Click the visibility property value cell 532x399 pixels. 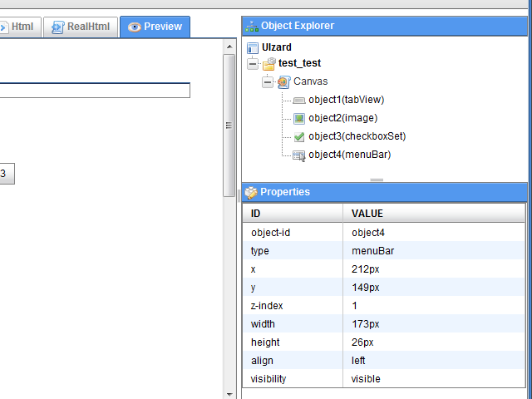434,378
